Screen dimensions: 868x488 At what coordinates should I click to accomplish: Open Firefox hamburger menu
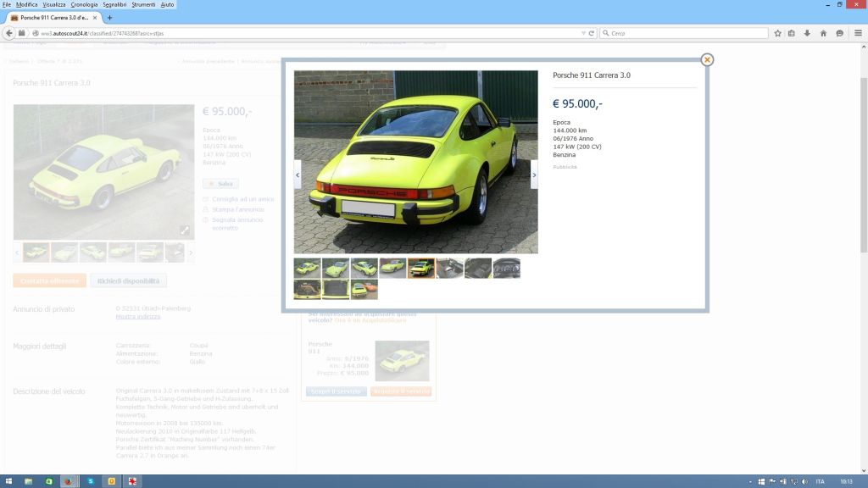858,33
